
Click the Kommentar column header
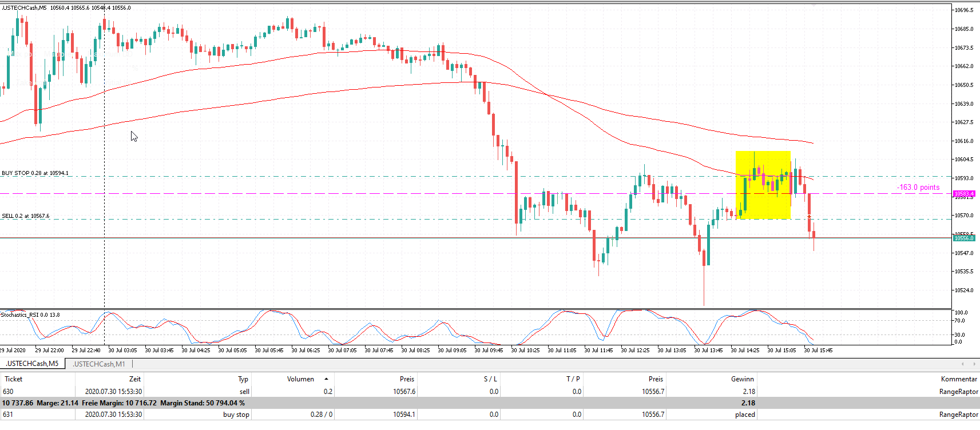[958, 379]
